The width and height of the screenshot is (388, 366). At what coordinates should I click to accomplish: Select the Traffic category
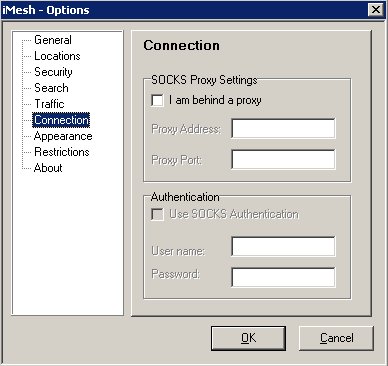[x=49, y=104]
